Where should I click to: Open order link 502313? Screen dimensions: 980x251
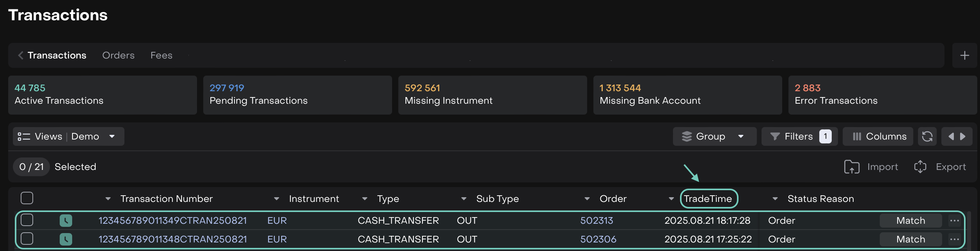[597, 221]
